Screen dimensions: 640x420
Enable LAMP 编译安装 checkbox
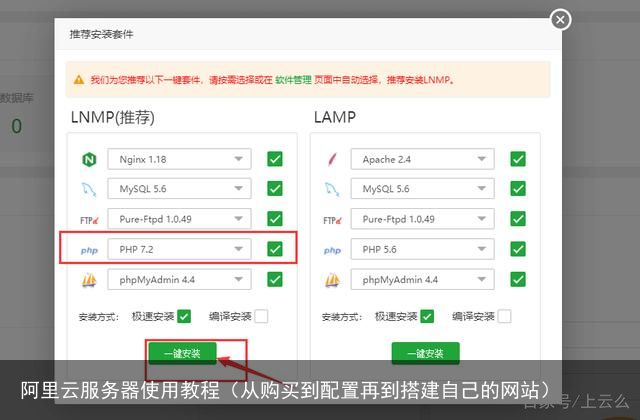click(504, 316)
